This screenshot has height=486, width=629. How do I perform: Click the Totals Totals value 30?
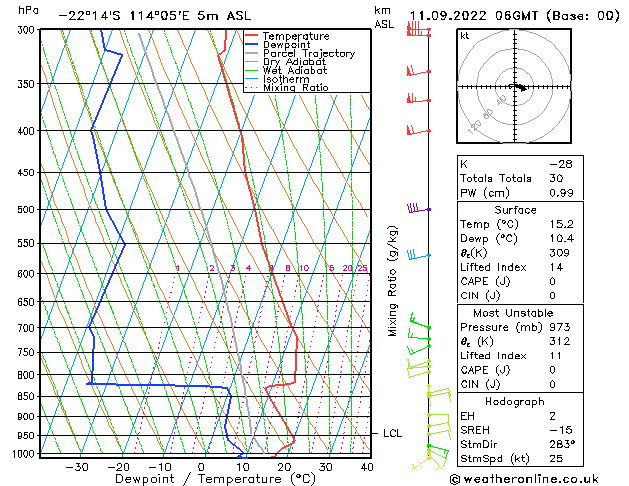pos(556,178)
